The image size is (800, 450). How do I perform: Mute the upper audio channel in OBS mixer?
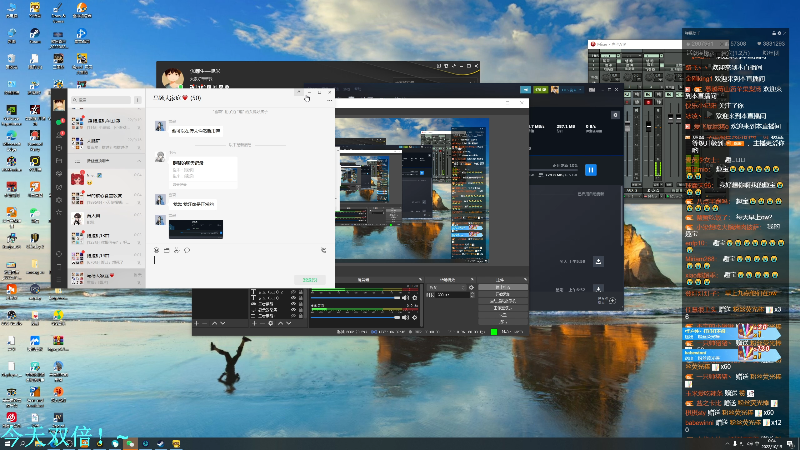[x=405, y=297]
